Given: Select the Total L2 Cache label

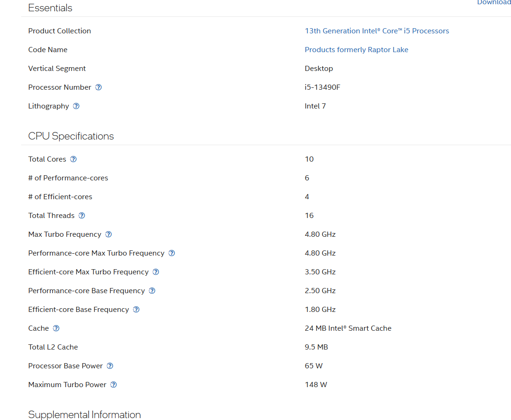Looking at the screenshot, I should point(53,347).
